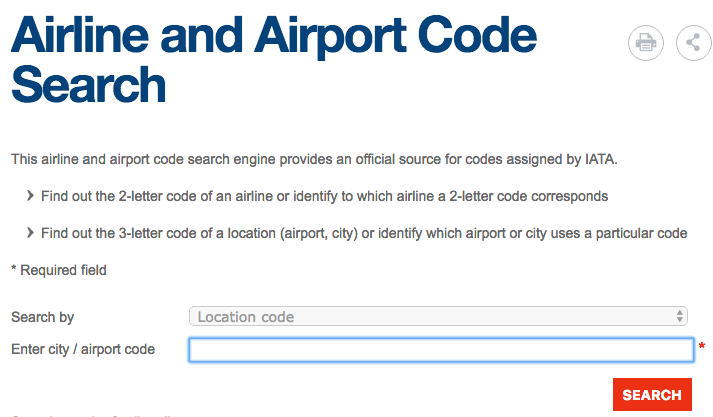The width and height of the screenshot is (713, 417).
Task: Click the 'Location code' placeholder text
Action: 246,317
